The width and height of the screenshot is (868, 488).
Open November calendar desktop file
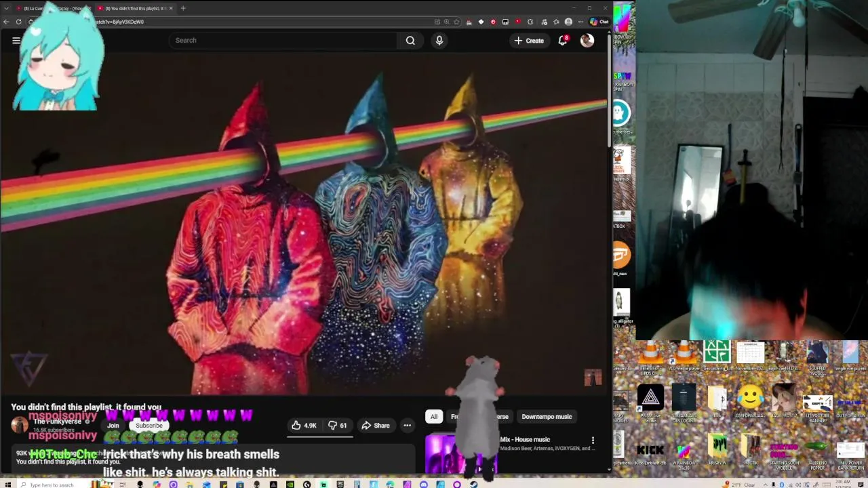point(750,357)
